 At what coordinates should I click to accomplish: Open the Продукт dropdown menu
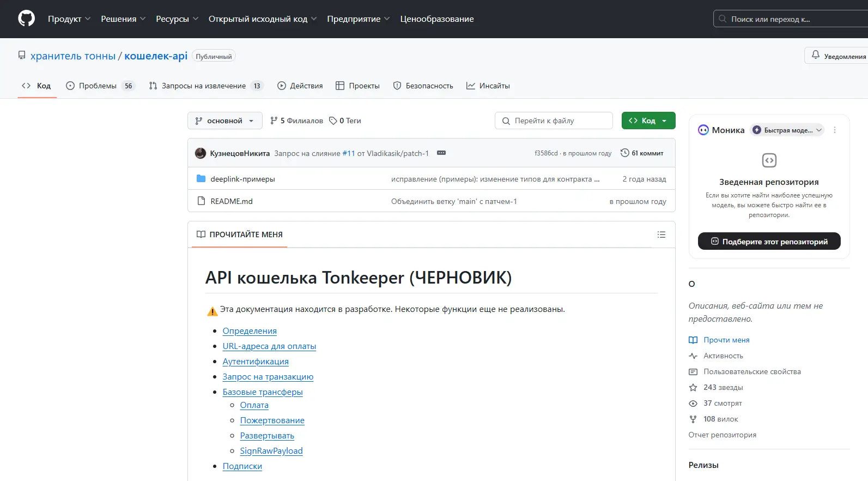(69, 19)
